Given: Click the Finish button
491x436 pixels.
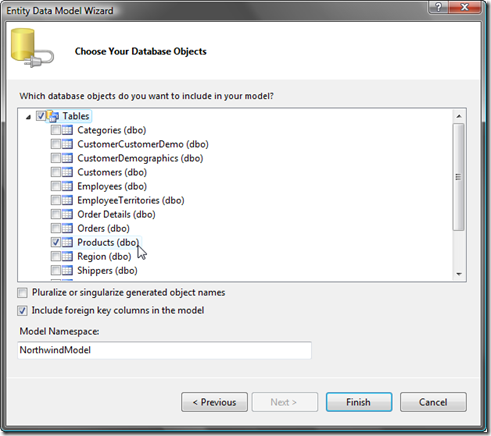Looking at the screenshot, I should (x=359, y=402).
